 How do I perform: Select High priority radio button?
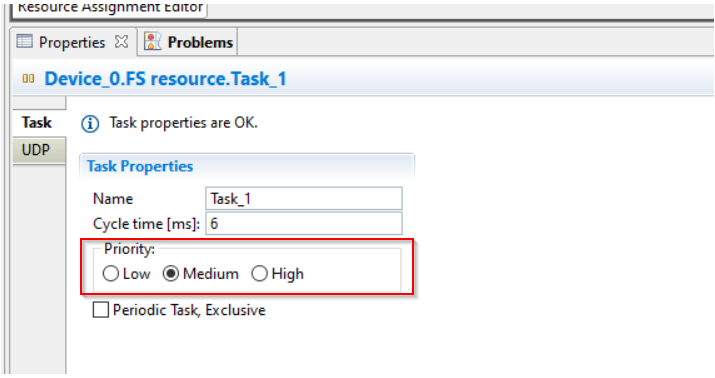[259, 274]
